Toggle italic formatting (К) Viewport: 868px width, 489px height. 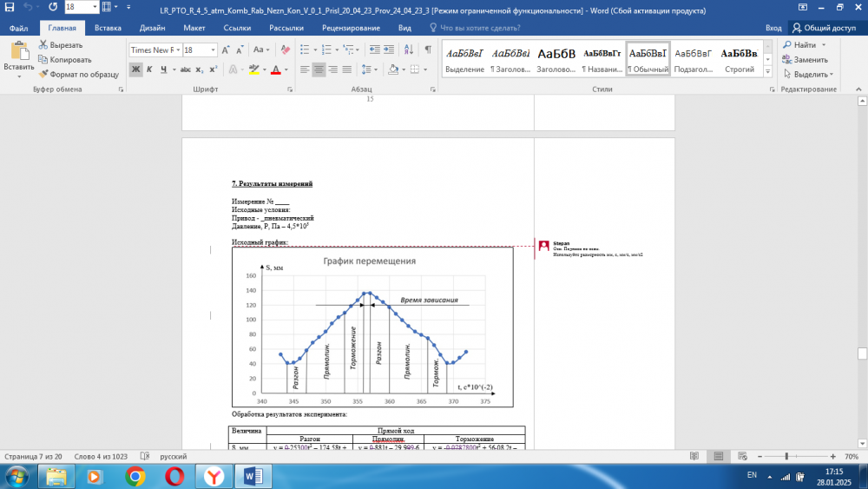151,69
